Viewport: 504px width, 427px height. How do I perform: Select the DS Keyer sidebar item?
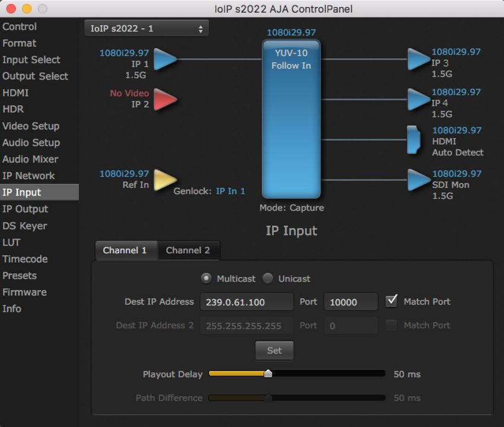[x=39, y=226]
